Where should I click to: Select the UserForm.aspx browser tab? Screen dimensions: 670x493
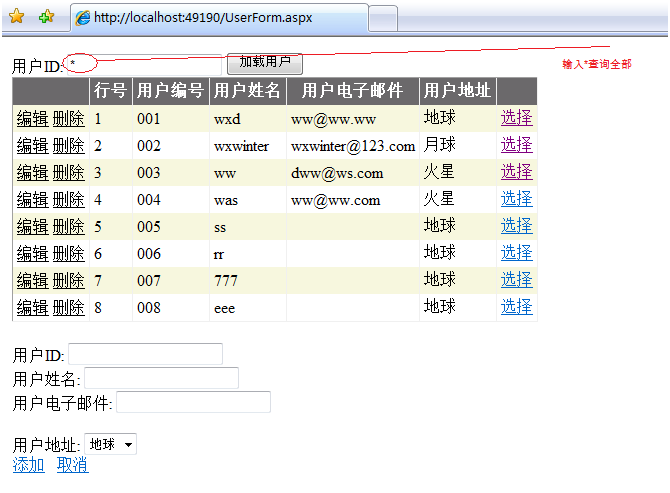(219, 18)
